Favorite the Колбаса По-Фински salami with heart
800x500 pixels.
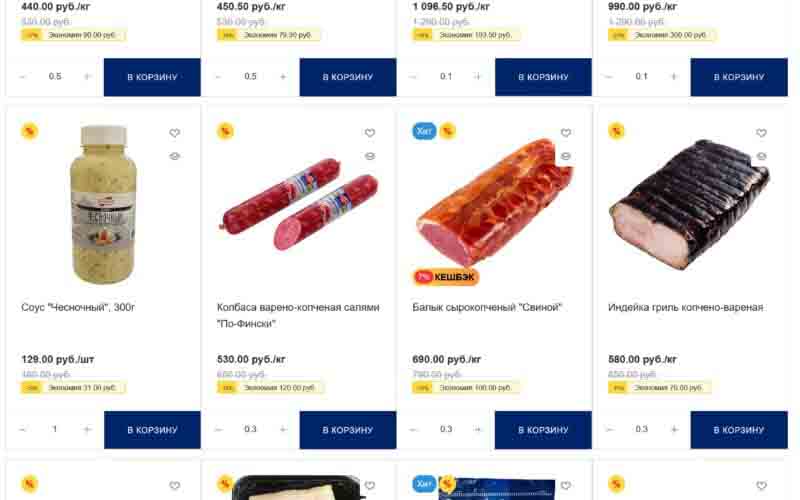coord(370,133)
